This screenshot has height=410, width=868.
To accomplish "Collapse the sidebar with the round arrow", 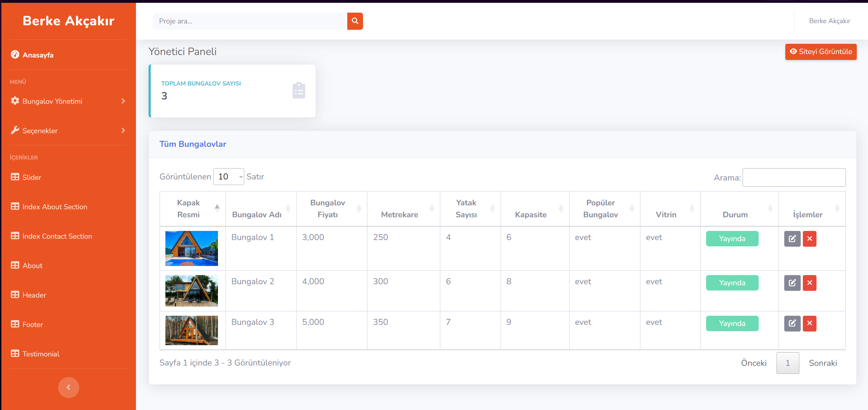I will (69, 387).
